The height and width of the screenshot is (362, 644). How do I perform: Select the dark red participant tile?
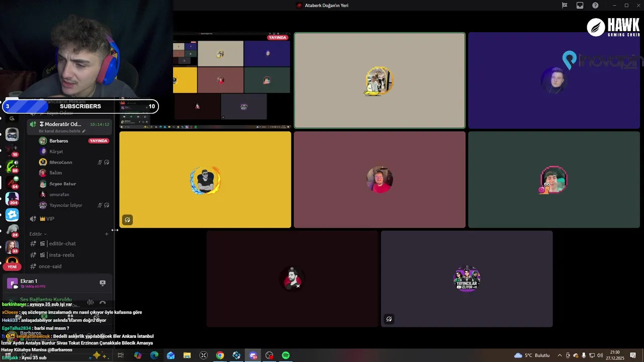292,279
